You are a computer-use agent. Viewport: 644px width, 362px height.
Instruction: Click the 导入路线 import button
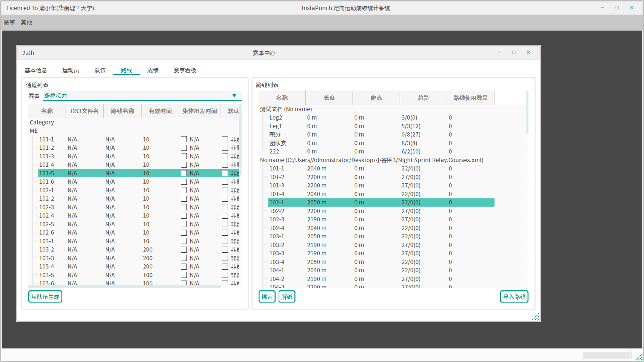click(x=514, y=297)
